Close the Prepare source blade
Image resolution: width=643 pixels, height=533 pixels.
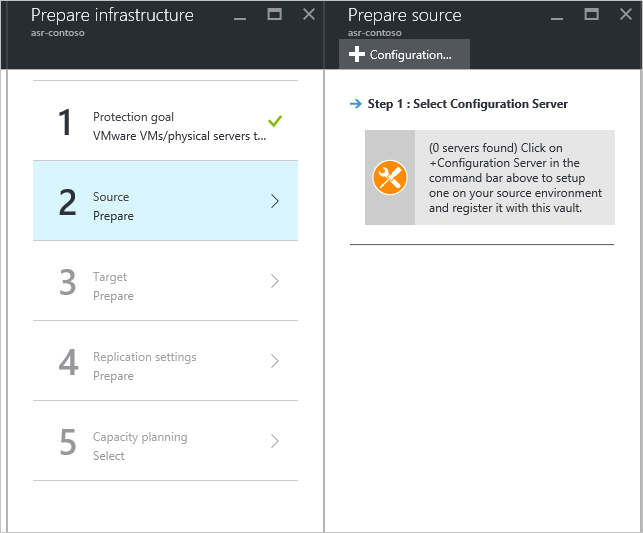[625, 15]
